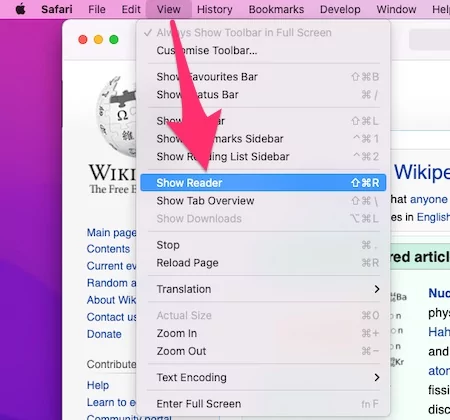450x420 pixels.
Task: Open the File menu
Action: coord(97,9)
